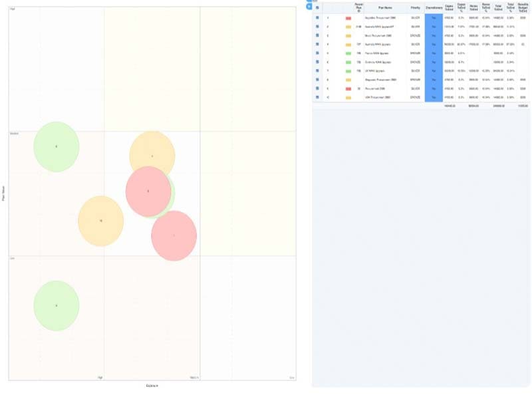Viewport: 532px width, 399px height.
Task: Click the record icon on the first table row
Action: click(317, 17)
